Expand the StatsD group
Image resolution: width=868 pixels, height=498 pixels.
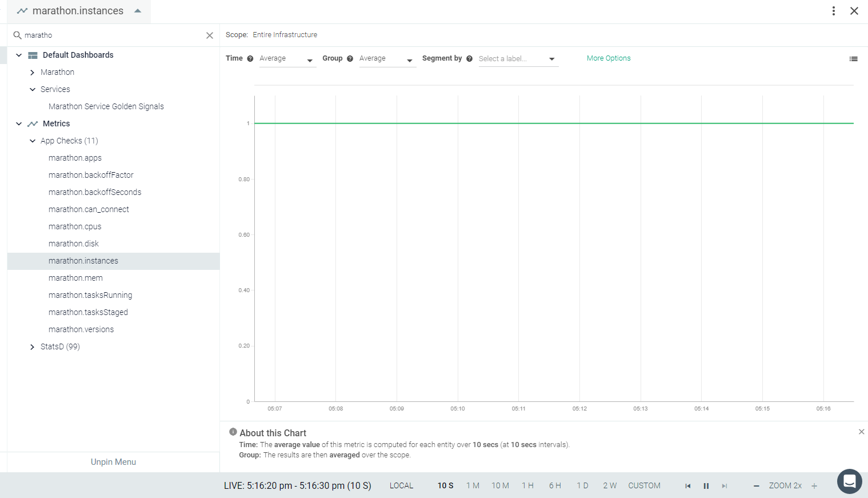pos(33,347)
